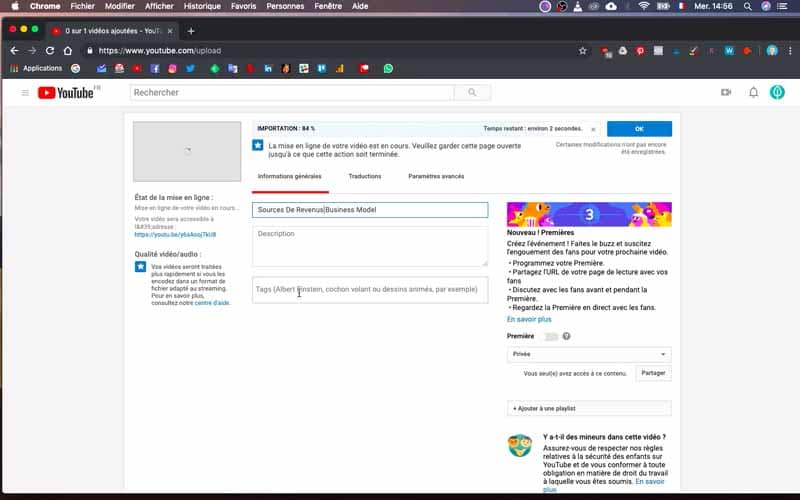Open the youtu.be video URL link
Screen dimensions: 800x500
tap(175, 235)
